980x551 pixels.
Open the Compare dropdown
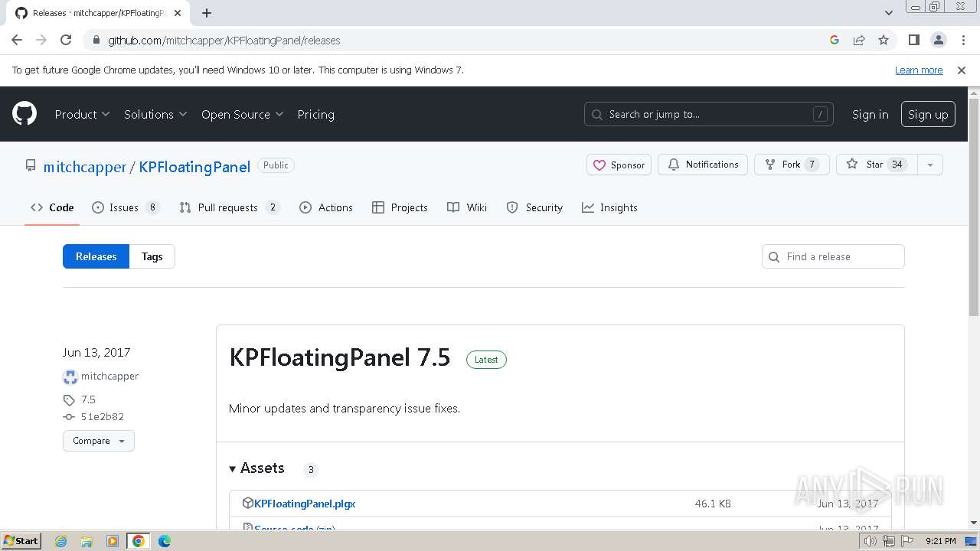(98, 441)
